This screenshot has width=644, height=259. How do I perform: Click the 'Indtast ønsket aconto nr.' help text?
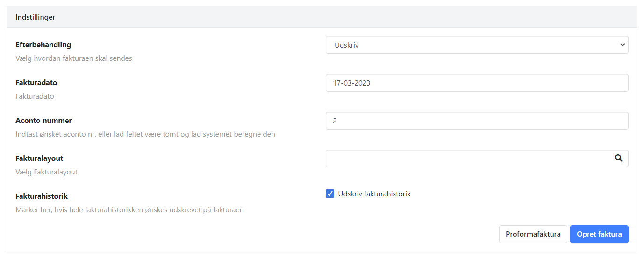click(x=145, y=134)
